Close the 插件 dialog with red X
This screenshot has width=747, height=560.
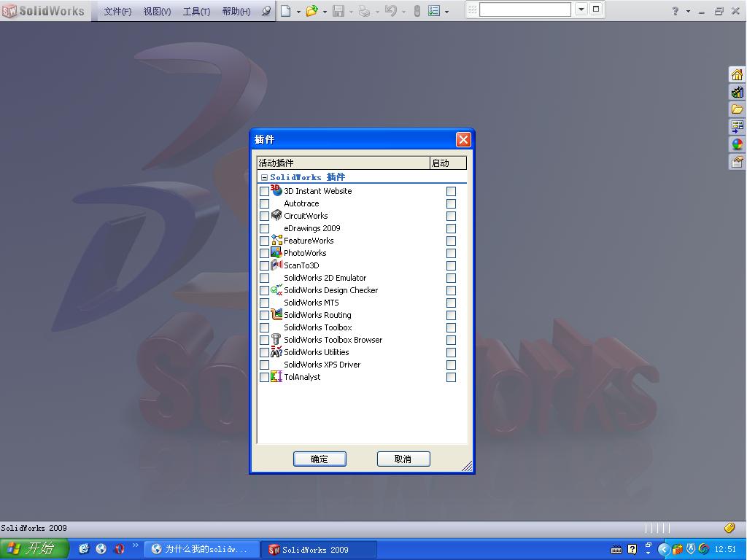point(463,139)
